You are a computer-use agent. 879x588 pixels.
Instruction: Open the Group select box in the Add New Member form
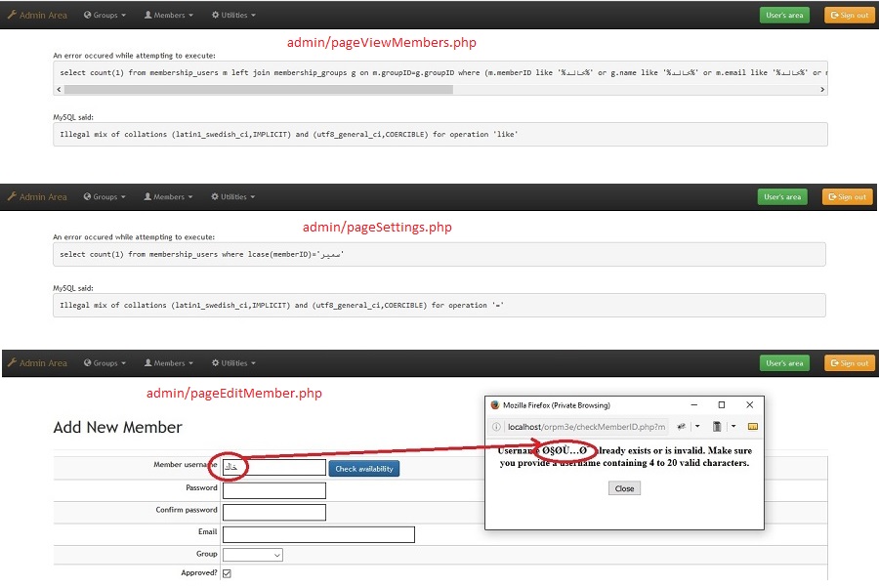(x=253, y=555)
